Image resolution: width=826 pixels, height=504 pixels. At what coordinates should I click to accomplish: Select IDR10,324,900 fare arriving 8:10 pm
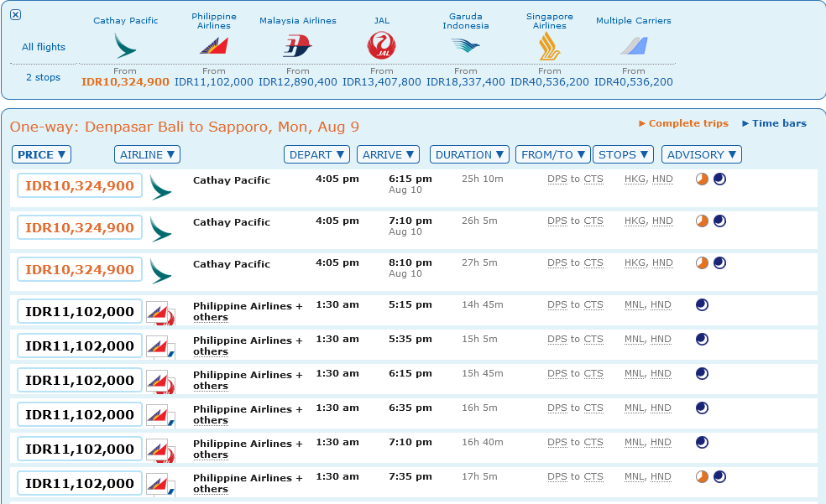coord(80,269)
